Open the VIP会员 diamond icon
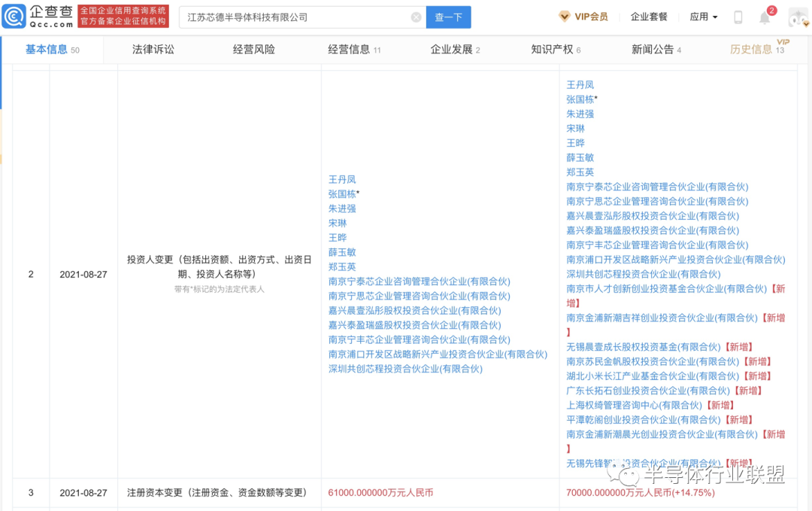 pyautogui.click(x=564, y=17)
